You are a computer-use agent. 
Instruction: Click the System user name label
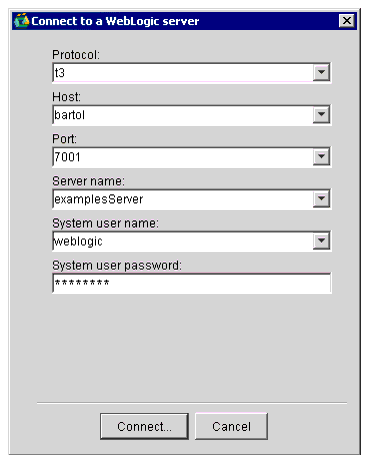coord(106,223)
